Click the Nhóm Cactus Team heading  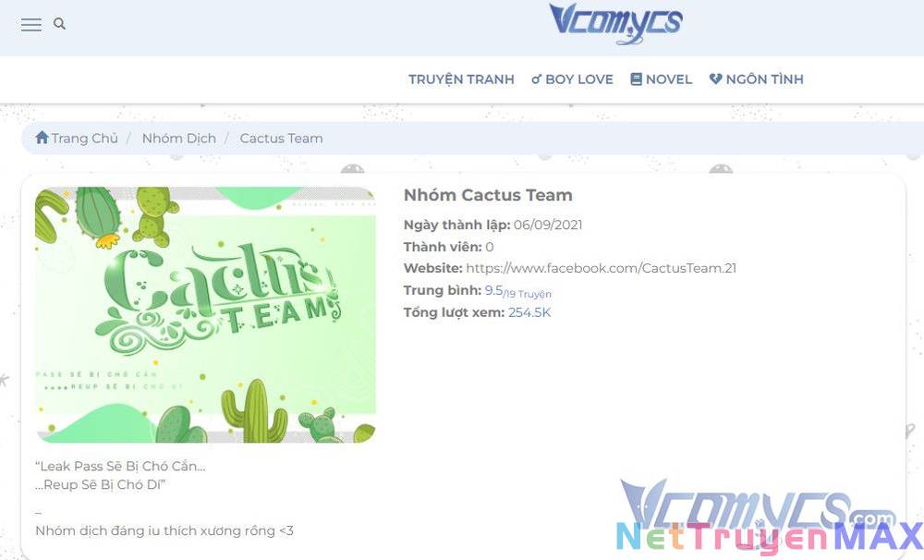[x=488, y=195]
